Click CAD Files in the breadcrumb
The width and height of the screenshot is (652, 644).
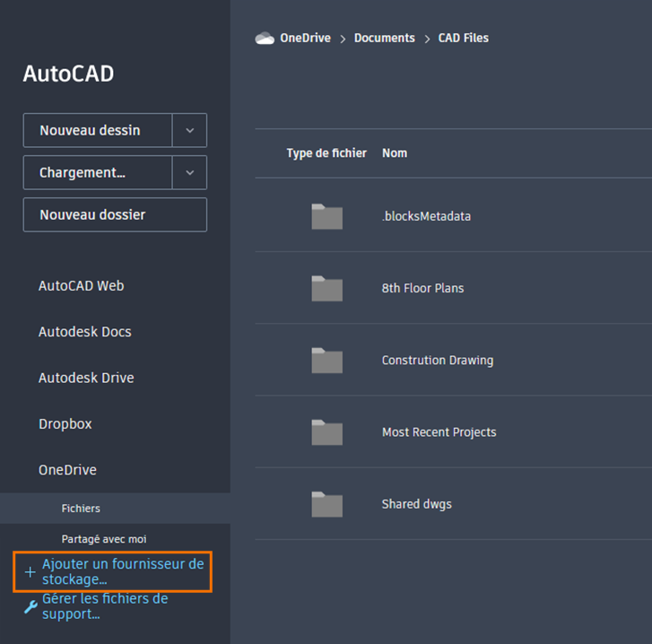pos(464,39)
